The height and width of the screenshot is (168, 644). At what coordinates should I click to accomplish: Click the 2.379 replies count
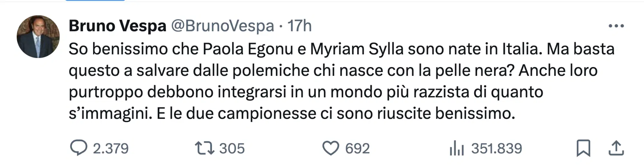tap(111, 148)
